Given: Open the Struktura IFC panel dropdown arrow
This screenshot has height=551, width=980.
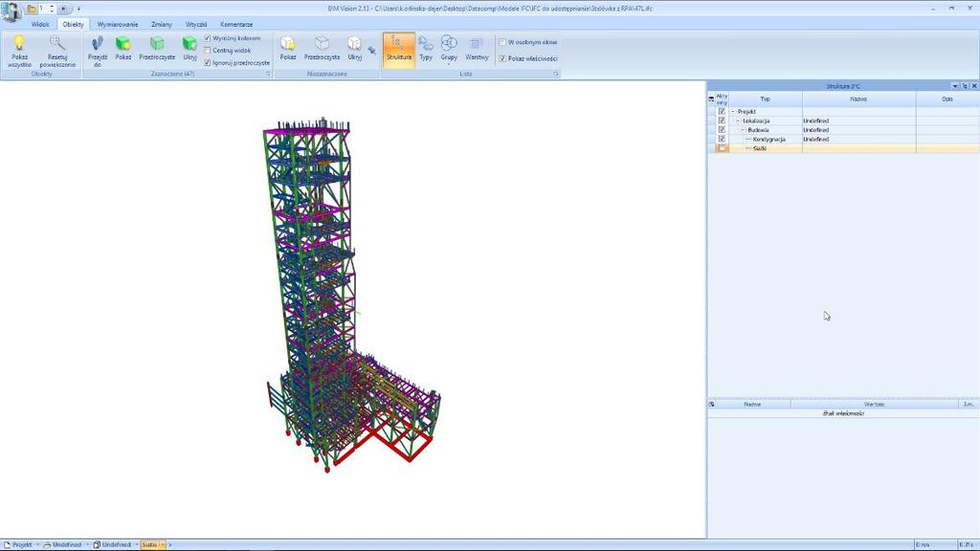Looking at the screenshot, I should pos(955,86).
